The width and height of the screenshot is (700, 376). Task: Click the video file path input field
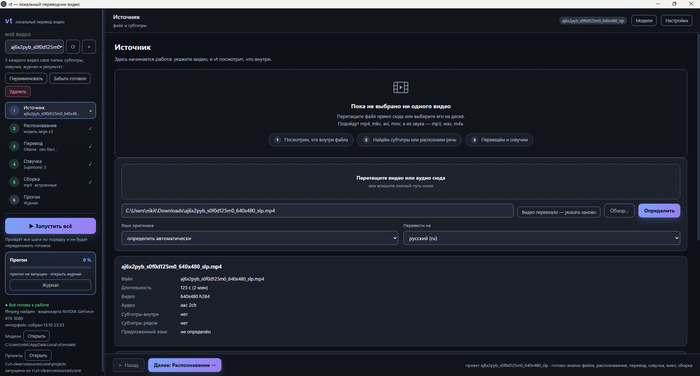click(x=317, y=211)
